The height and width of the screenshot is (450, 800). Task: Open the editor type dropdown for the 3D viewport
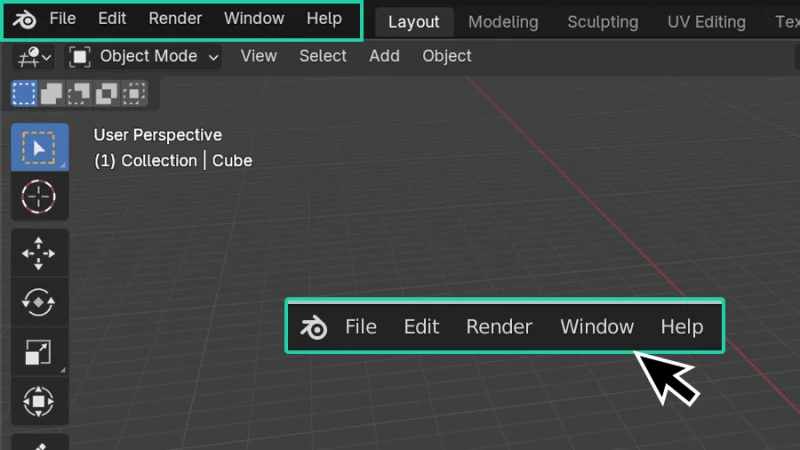(34, 57)
